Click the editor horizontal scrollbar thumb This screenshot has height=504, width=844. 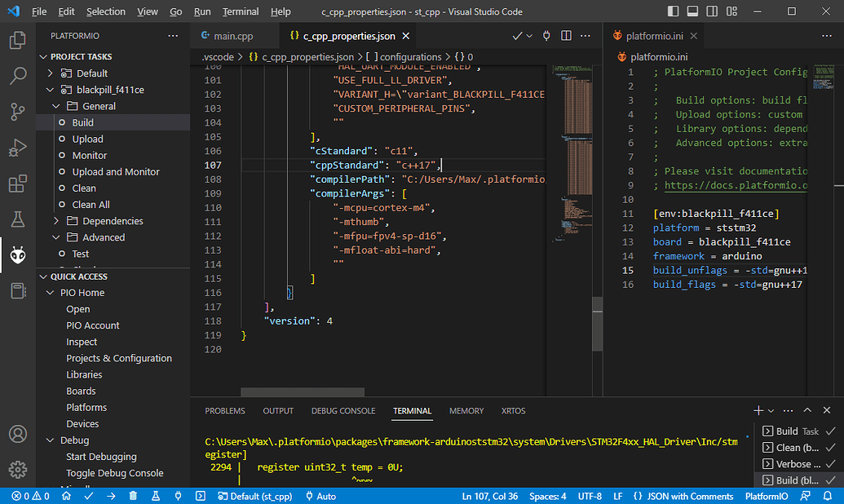(x=303, y=391)
